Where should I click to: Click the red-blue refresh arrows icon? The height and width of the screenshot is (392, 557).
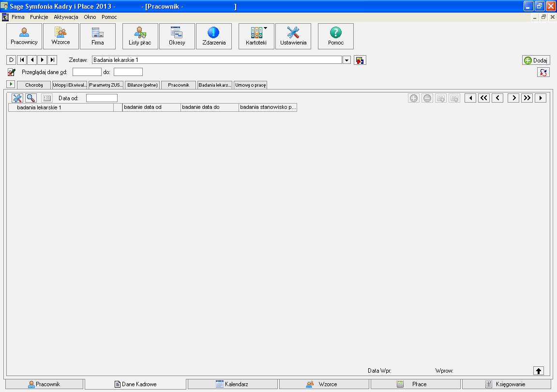tap(543, 72)
